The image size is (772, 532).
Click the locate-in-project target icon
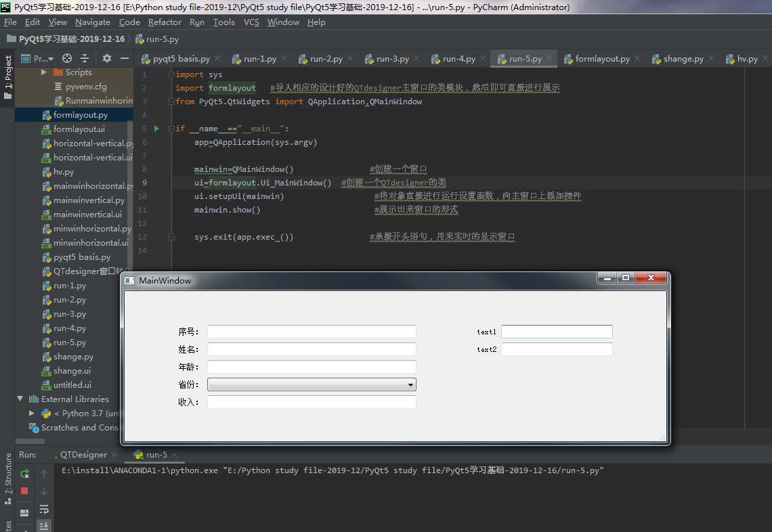pyautogui.click(x=67, y=58)
